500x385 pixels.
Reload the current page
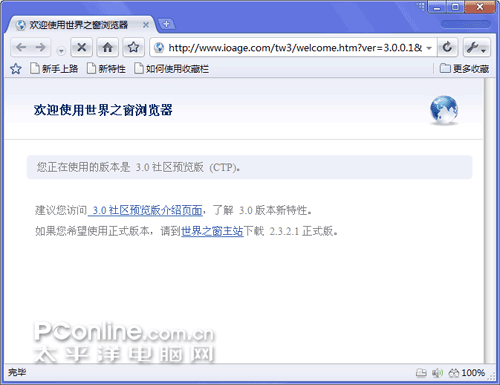click(x=447, y=47)
